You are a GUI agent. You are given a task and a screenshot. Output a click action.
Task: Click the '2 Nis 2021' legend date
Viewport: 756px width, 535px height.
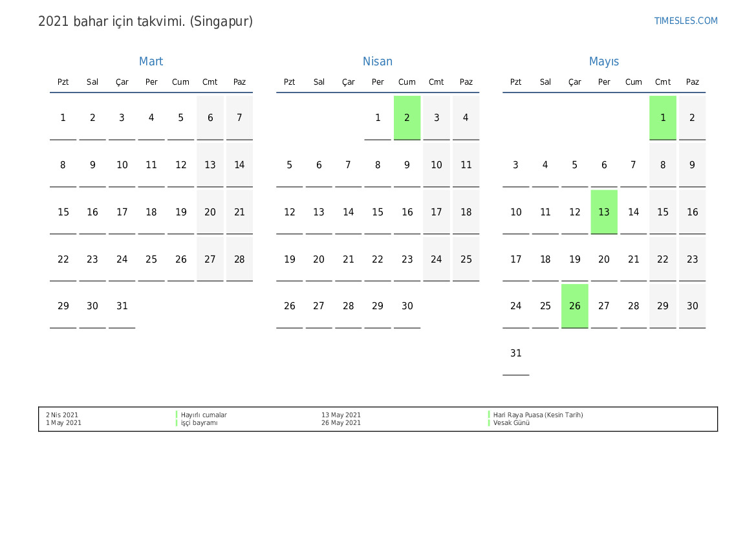tap(62, 415)
